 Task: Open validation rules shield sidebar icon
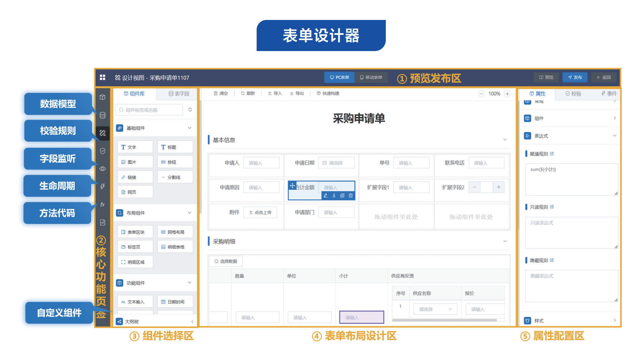[x=103, y=151]
